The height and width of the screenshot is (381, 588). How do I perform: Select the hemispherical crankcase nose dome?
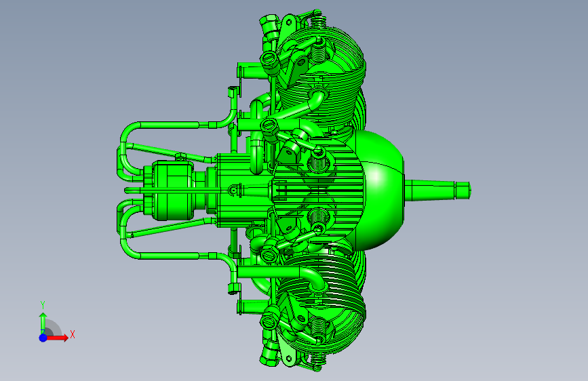pyautogui.click(x=380, y=190)
